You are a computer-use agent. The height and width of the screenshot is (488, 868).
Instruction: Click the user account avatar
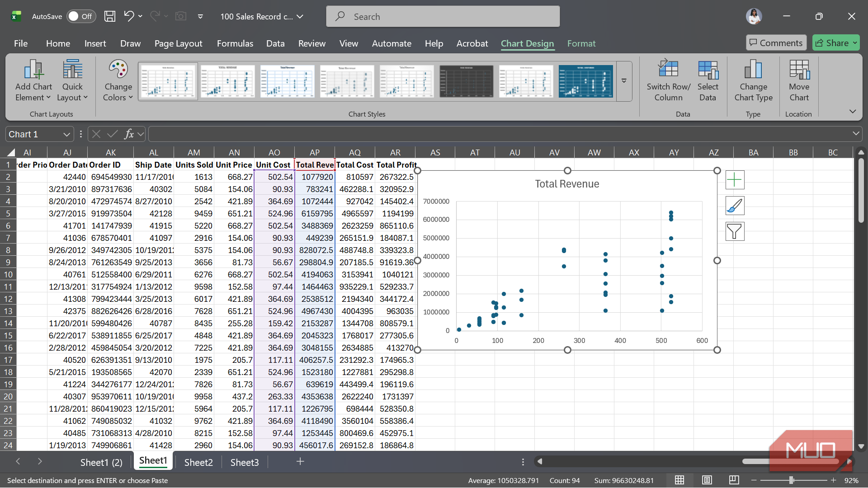point(754,16)
